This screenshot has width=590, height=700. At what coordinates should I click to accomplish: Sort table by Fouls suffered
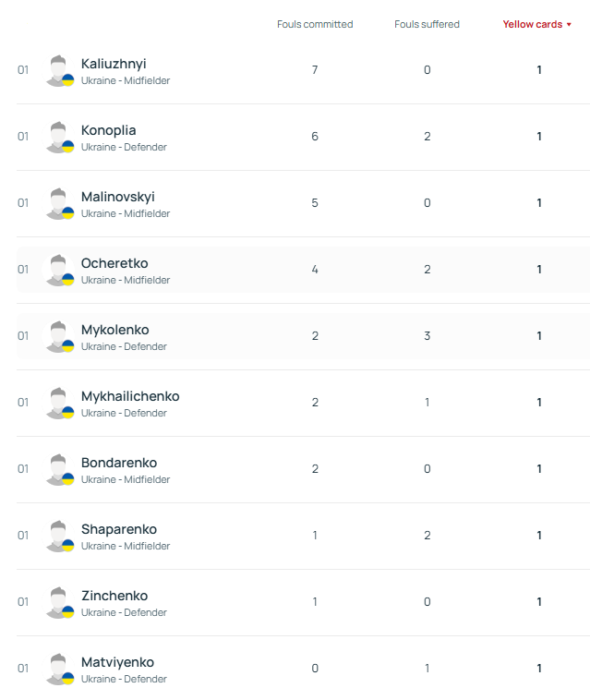tap(427, 24)
